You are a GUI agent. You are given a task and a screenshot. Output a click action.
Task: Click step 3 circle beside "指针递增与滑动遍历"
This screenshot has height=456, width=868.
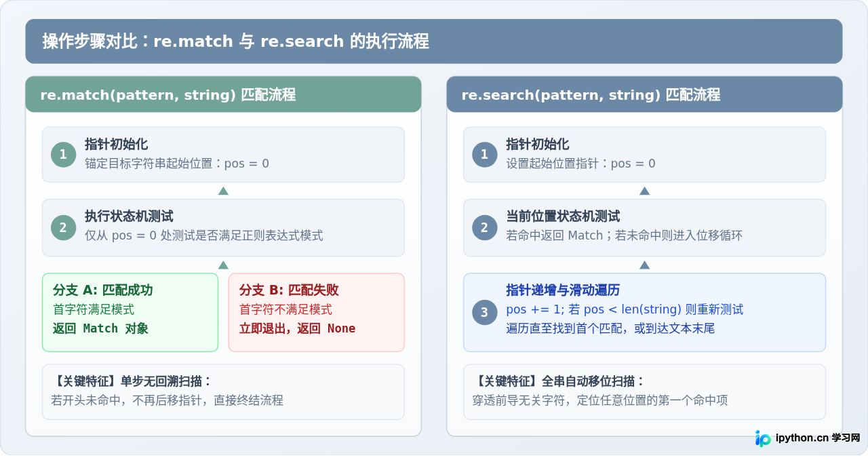pyautogui.click(x=484, y=312)
